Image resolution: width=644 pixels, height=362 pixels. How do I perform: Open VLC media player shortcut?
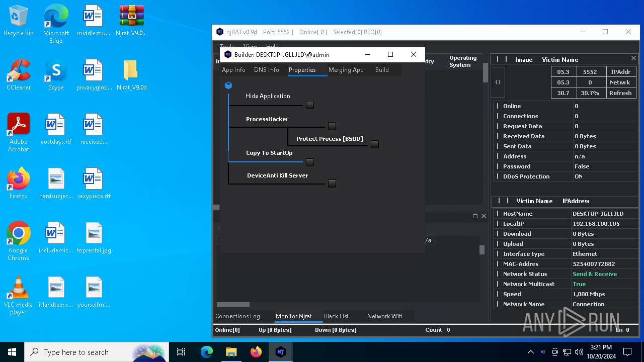point(19,296)
